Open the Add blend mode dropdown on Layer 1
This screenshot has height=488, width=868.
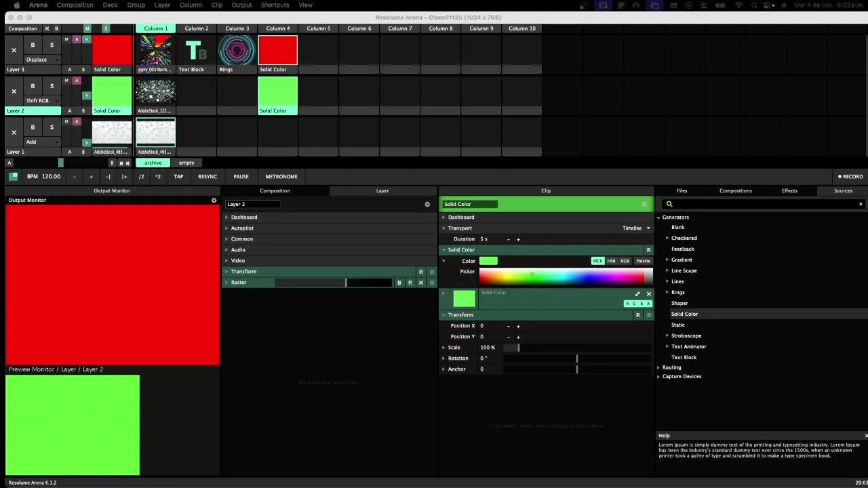[42, 142]
